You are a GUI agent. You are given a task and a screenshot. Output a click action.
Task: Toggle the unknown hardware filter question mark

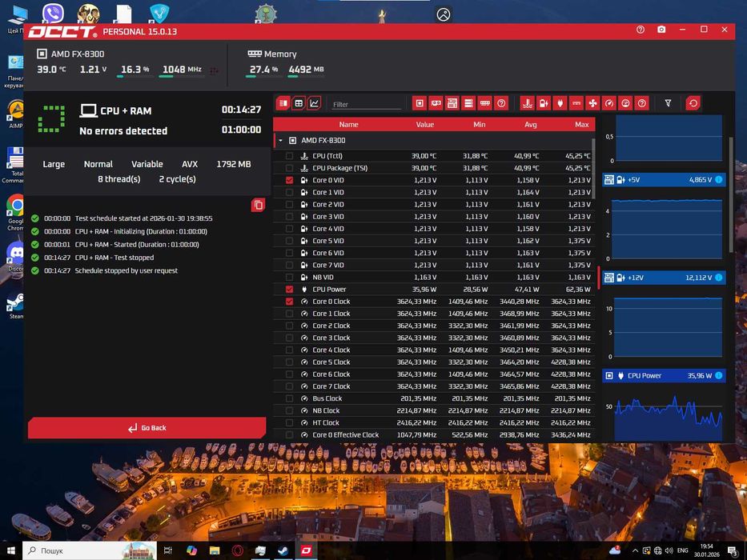click(x=501, y=103)
